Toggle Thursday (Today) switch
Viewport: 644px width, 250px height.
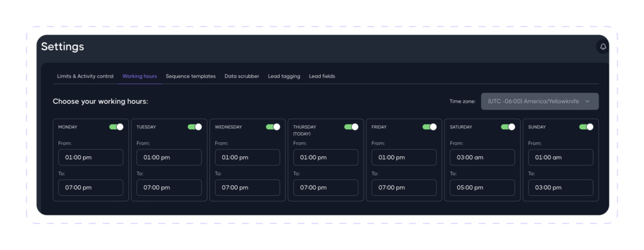[351, 127]
